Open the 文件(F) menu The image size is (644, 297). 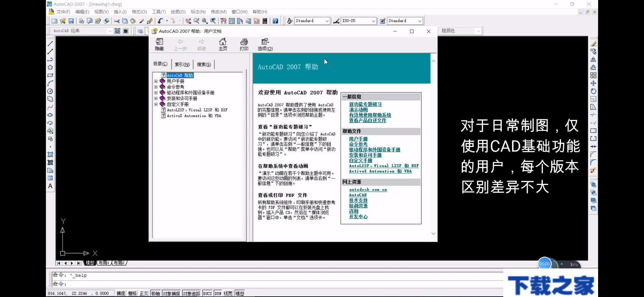(63, 12)
